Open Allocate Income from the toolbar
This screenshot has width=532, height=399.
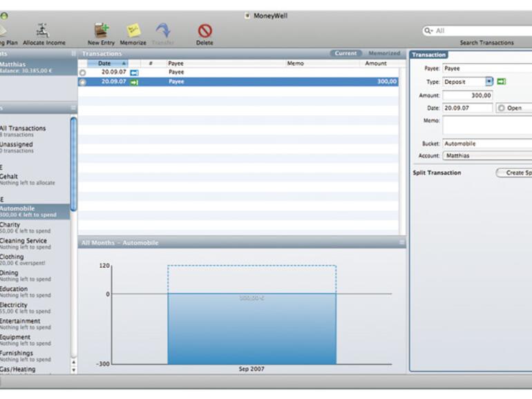44,30
